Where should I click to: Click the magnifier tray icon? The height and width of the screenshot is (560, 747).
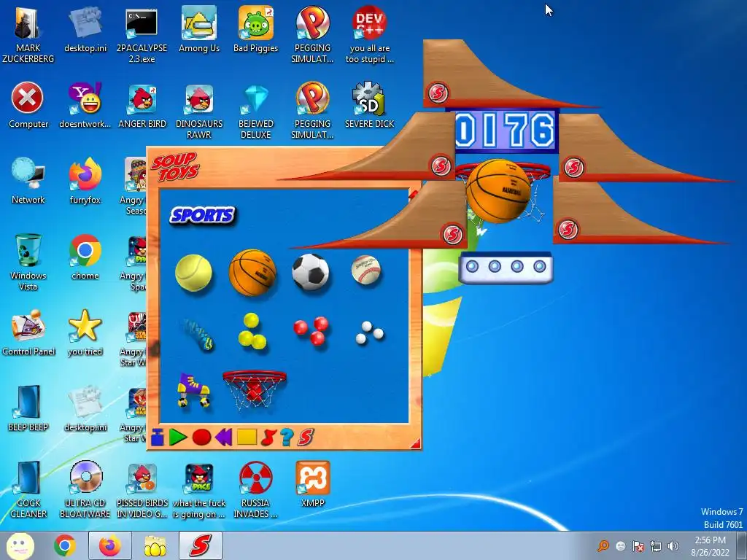click(x=603, y=546)
